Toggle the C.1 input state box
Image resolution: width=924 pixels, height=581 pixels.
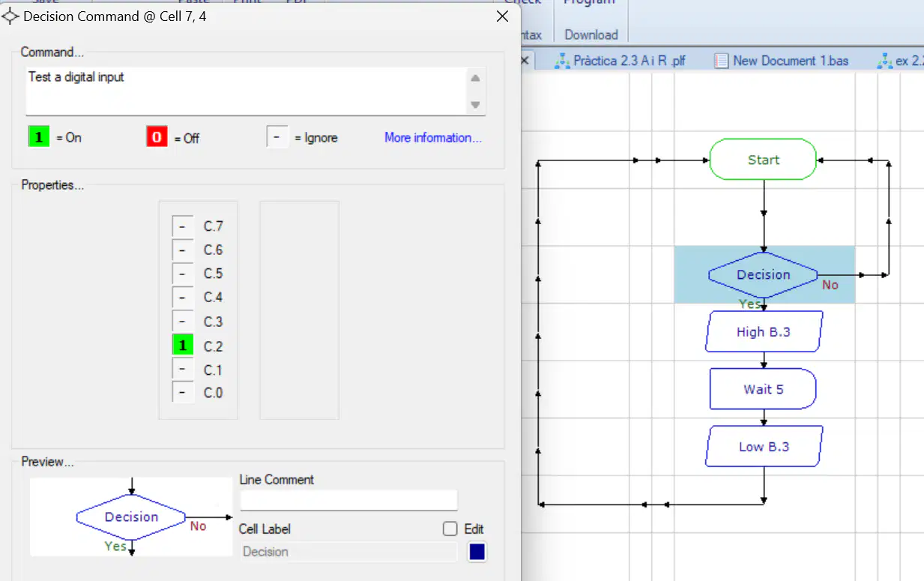pos(182,369)
